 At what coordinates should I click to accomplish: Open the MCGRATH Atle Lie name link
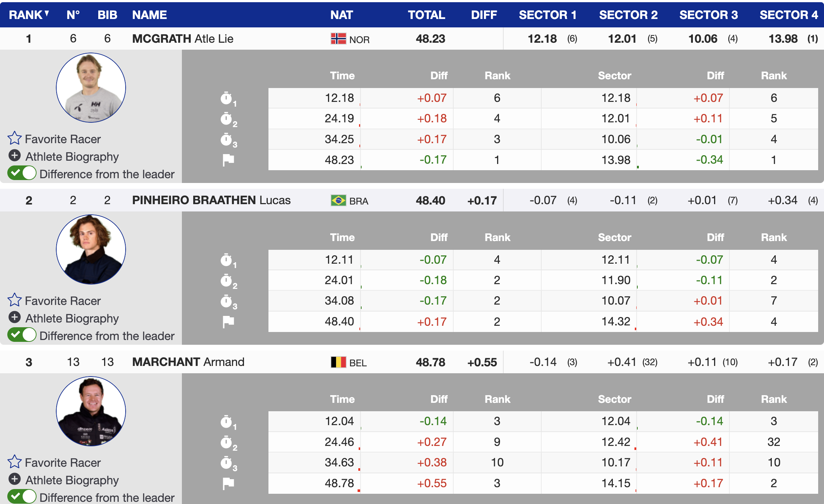tap(183, 39)
